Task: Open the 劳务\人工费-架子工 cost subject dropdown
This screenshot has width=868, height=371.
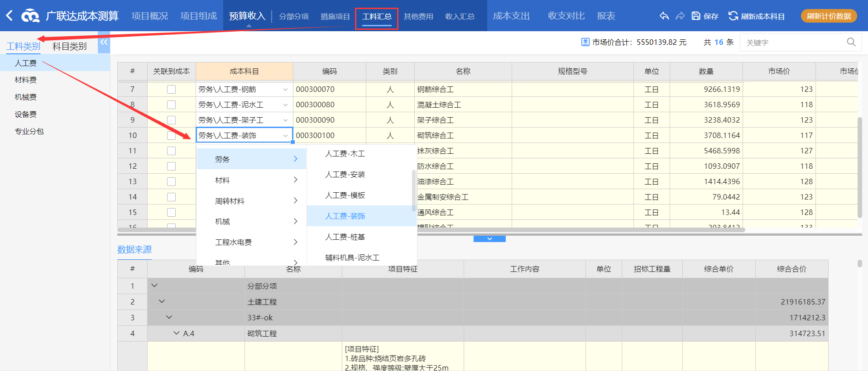Action: (x=285, y=120)
